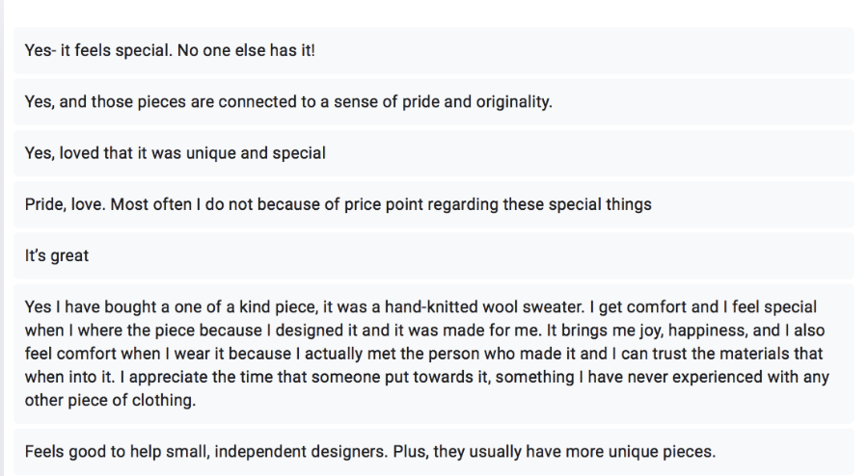
Task: Click the response about pride and originality
Action: [x=433, y=102]
